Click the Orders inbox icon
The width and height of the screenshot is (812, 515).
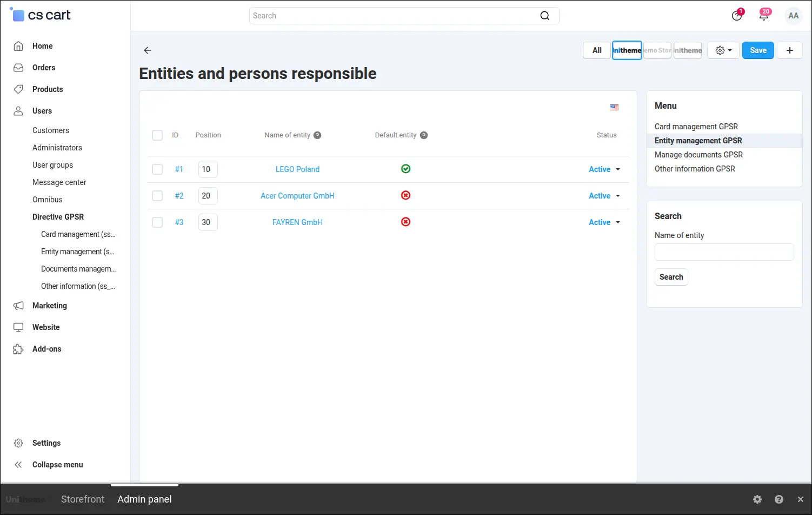pyautogui.click(x=18, y=68)
